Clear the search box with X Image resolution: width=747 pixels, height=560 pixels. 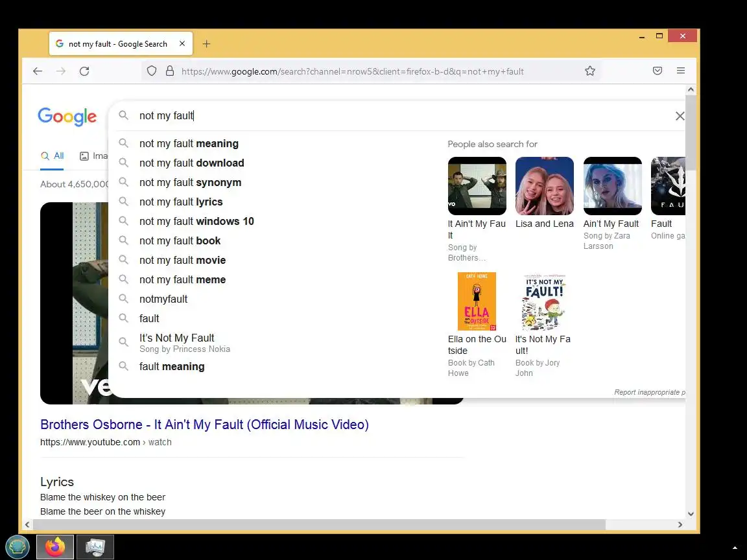tap(680, 116)
